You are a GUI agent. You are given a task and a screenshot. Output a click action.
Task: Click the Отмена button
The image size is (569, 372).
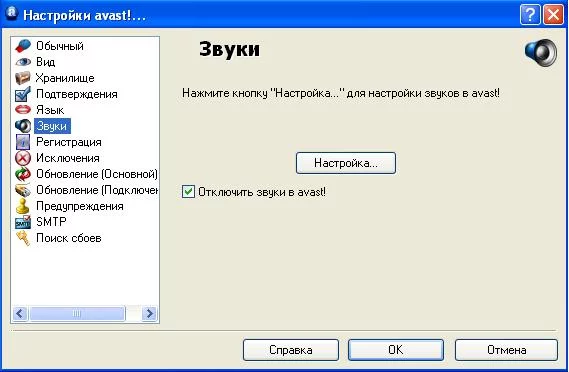point(506,350)
